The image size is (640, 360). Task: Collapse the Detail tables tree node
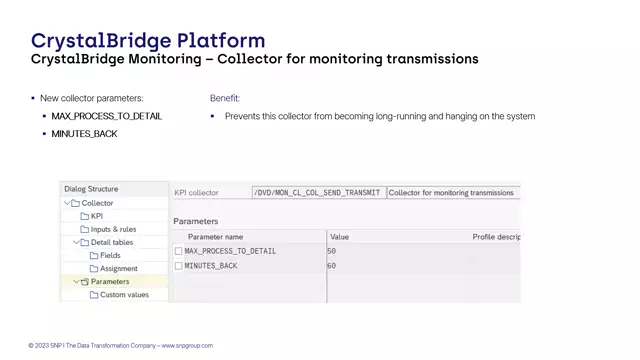(x=76, y=242)
